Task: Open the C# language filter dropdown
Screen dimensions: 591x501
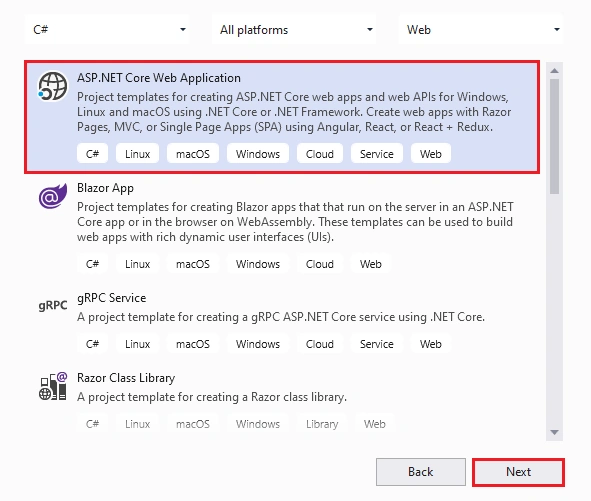Action: 107,29
